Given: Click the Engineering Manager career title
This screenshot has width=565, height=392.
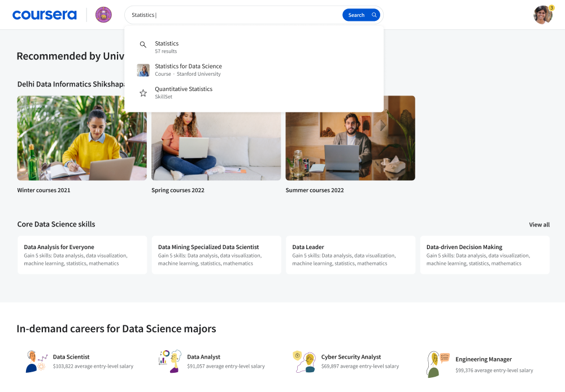Looking at the screenshot, I should click(484, 359).
